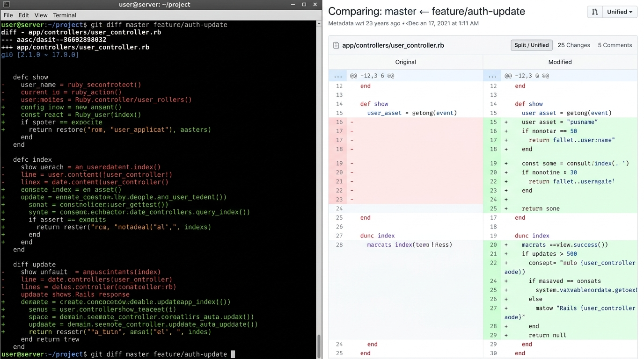Click the '@@ -12,3 6 @@' hunk header in Original
Viewport: 644px width, 359px height.
372,75
